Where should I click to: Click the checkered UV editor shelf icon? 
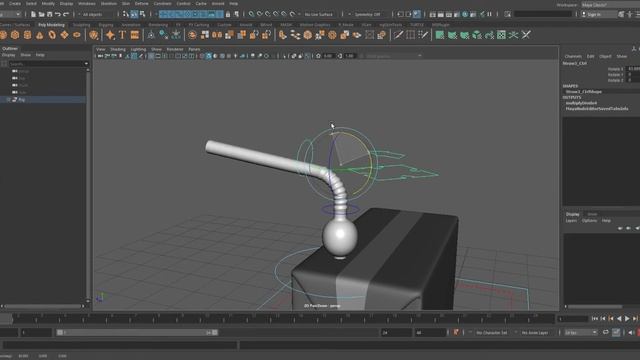[501, 35]
